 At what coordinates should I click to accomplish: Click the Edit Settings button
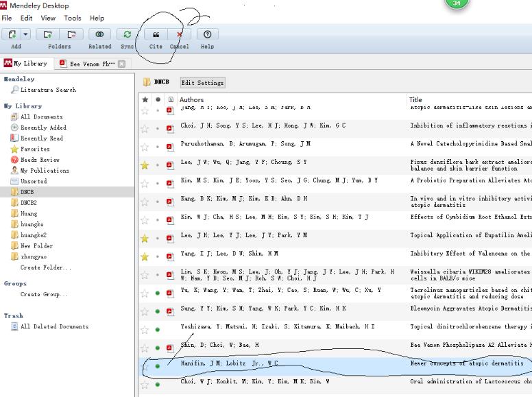(x=202, y=82)
